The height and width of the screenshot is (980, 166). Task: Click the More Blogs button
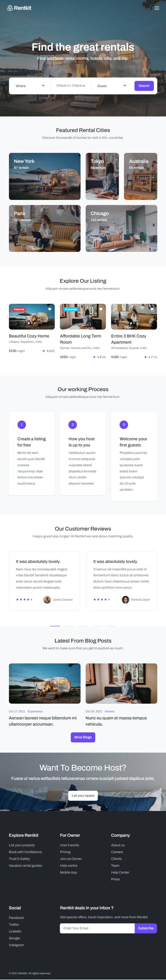point(83,737)
